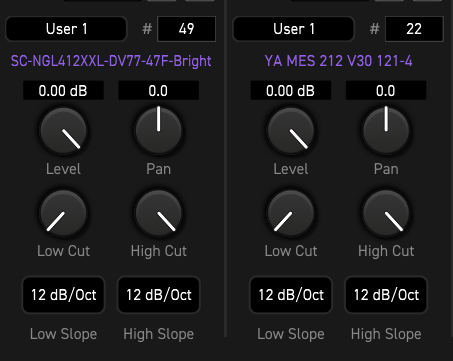Open the right cab's User 1 folder dropdown
This screenshot has width=453, height=361.
click(x=293, y=29)
